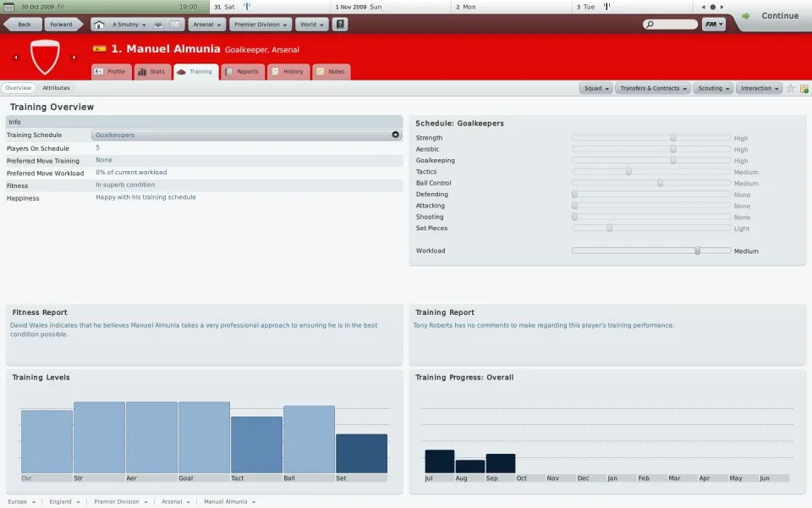
Task: Click the add note icon beside the star
Action: [804, 88]
